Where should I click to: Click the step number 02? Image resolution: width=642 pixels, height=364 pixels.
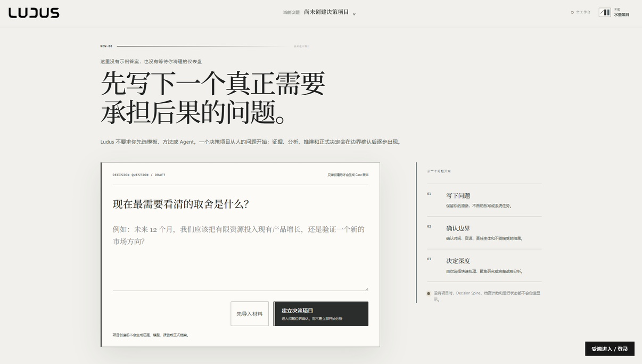429,226
